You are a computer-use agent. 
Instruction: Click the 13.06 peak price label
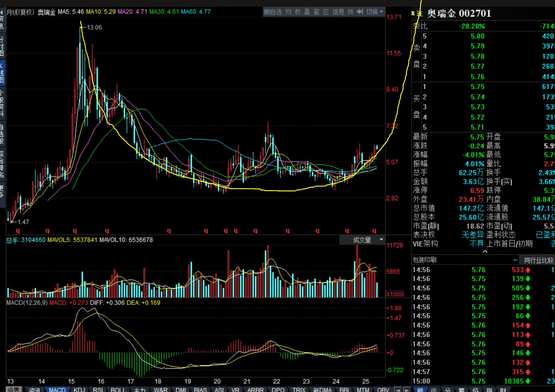tap(94, 27)
